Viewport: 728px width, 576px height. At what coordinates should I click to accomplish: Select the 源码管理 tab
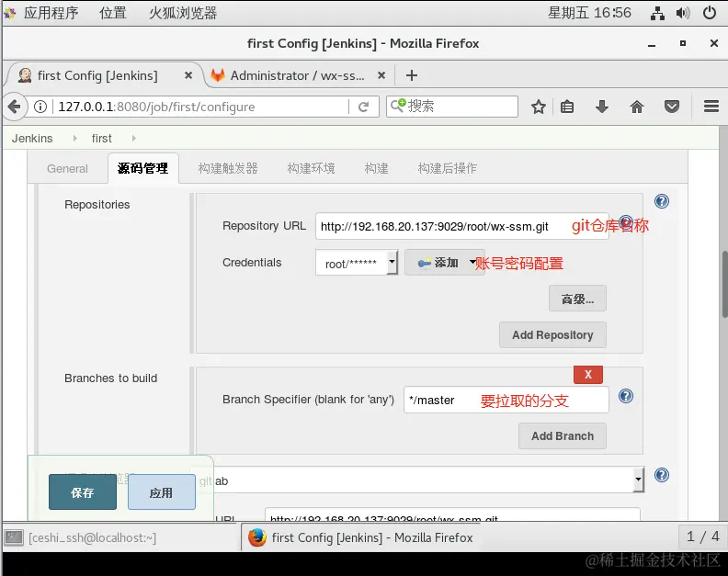pyautogui.click(x=143, y=168)
